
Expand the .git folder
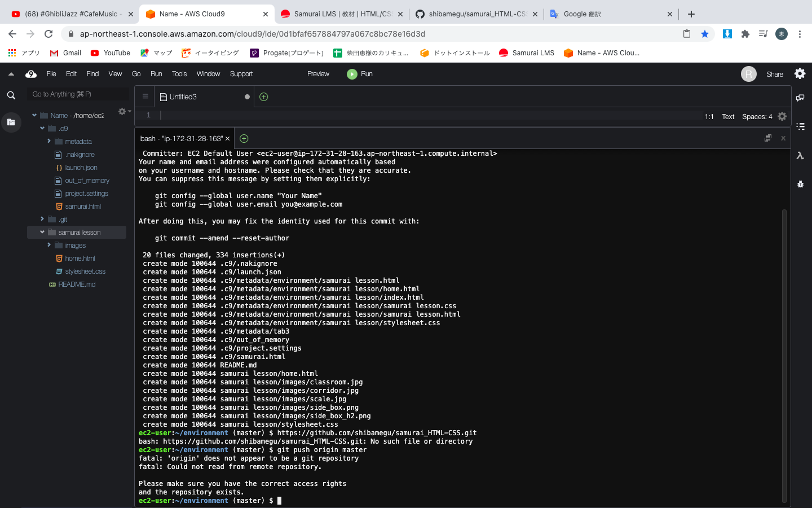point(42,219)
